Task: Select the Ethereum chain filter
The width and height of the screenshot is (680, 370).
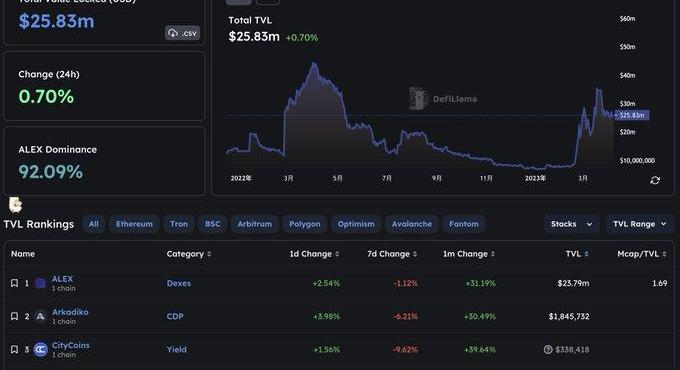Action: click(x=134, y=224)
